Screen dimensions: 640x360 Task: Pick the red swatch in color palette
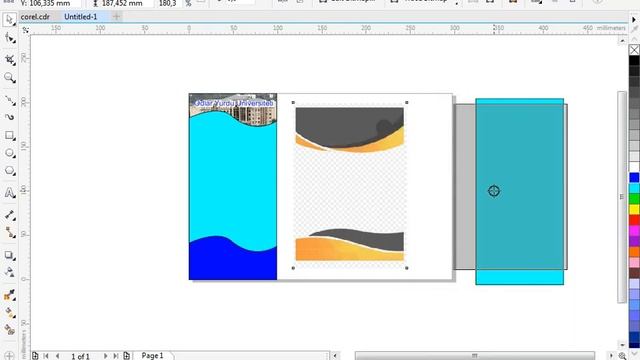634,220
